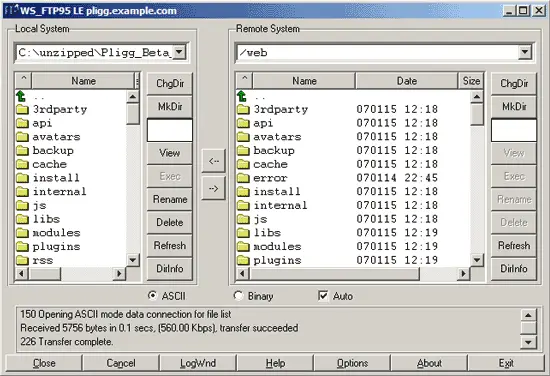Click the remote error folder icon

click(243, 178)
